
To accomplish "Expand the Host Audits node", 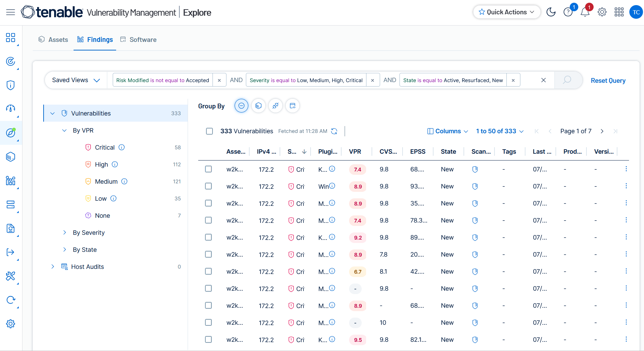I will pyautogui.click(x=52, y=266).
